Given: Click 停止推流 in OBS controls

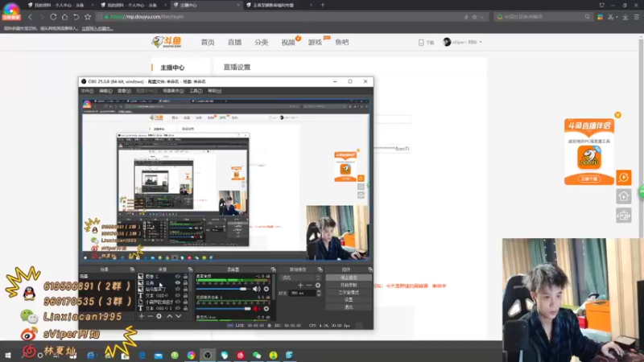Looking at the screenshot, I should [349, 278].
